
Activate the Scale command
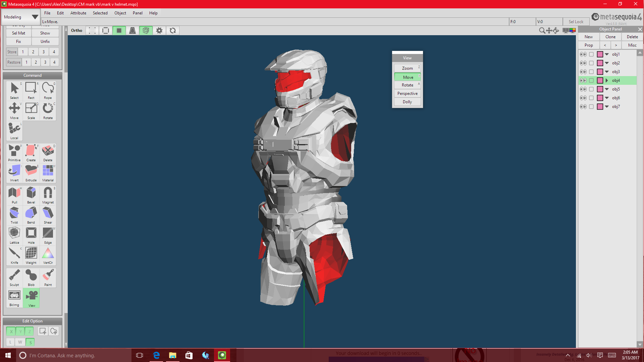tap(31, 111)
